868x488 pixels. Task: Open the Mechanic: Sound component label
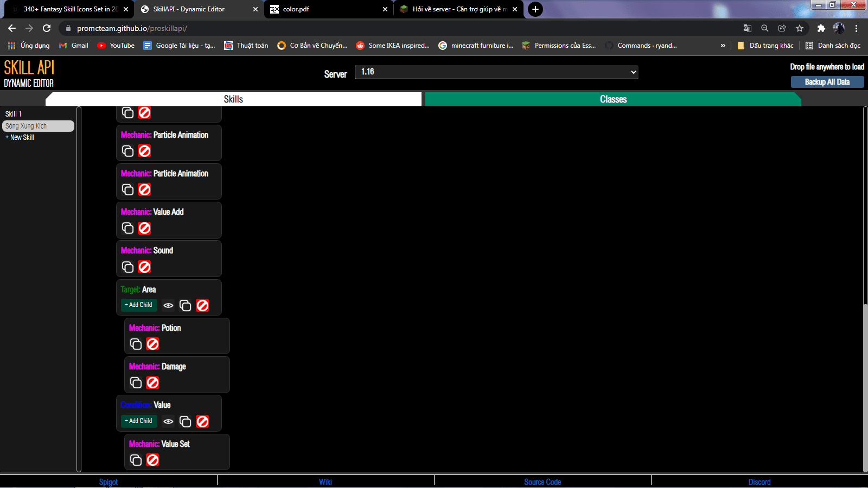[x=147, y=251]
